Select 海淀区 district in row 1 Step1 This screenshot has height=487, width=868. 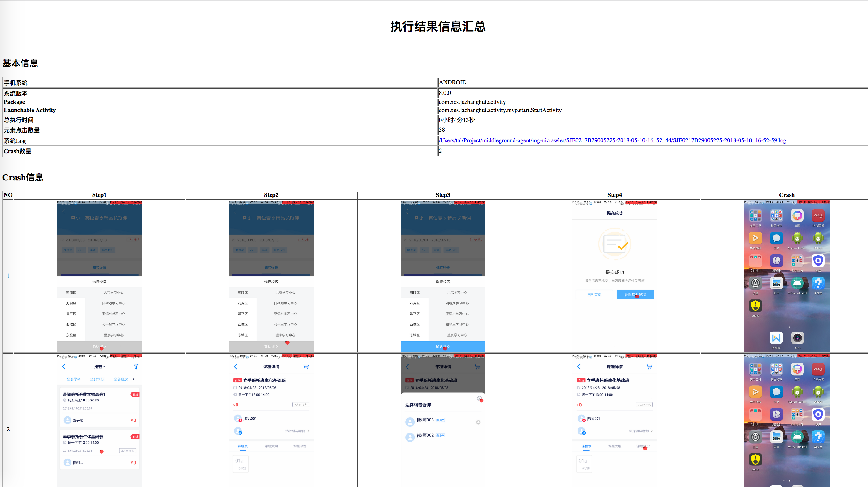(x=71, y=303)
